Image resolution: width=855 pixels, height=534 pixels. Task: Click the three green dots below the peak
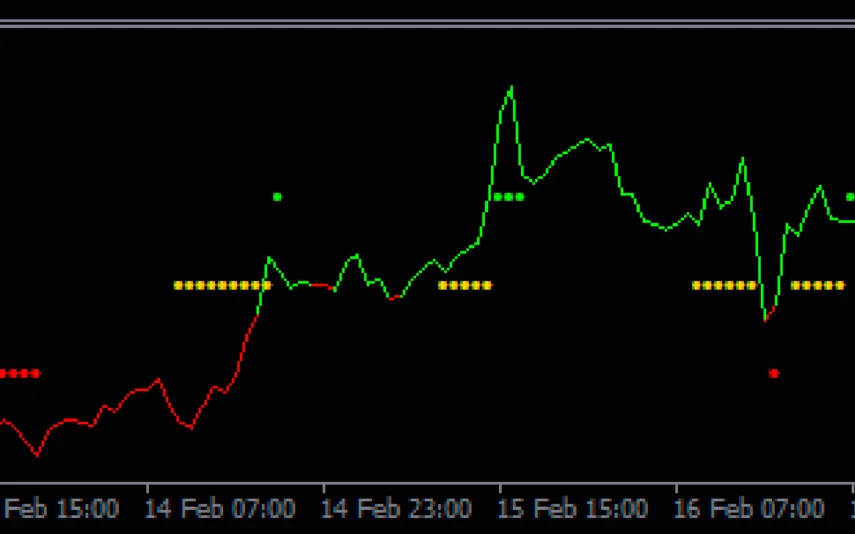tap(508, 197)
